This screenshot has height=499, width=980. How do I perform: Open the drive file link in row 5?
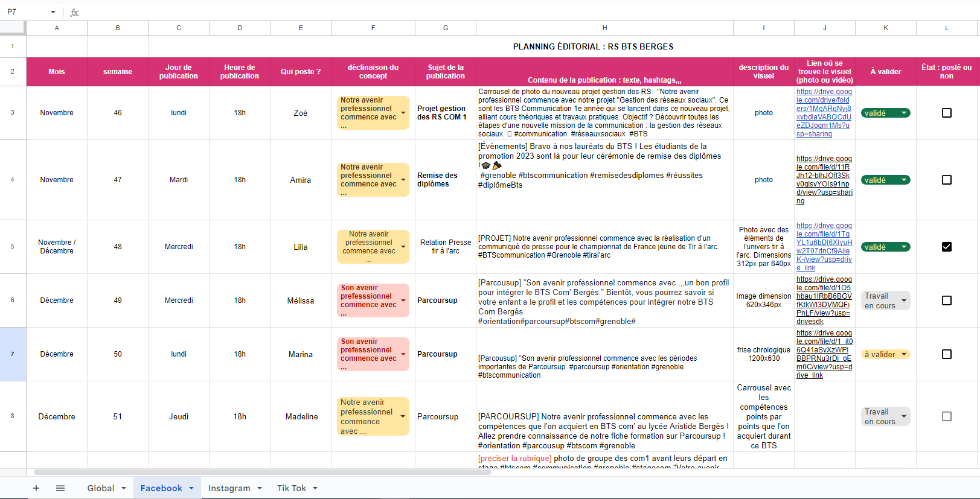point(824,247)
